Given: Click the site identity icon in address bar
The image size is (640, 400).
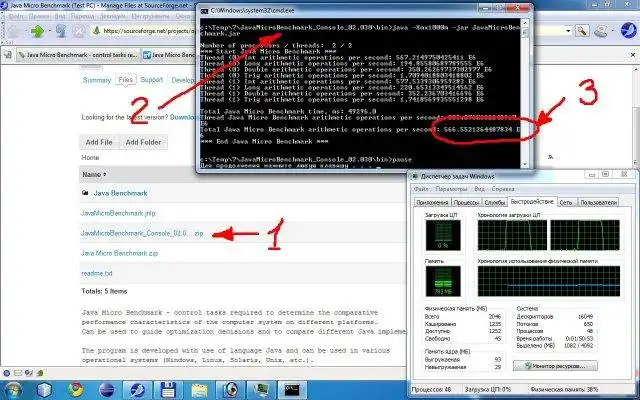Looking at the screenshot, I should pos(97,31).
